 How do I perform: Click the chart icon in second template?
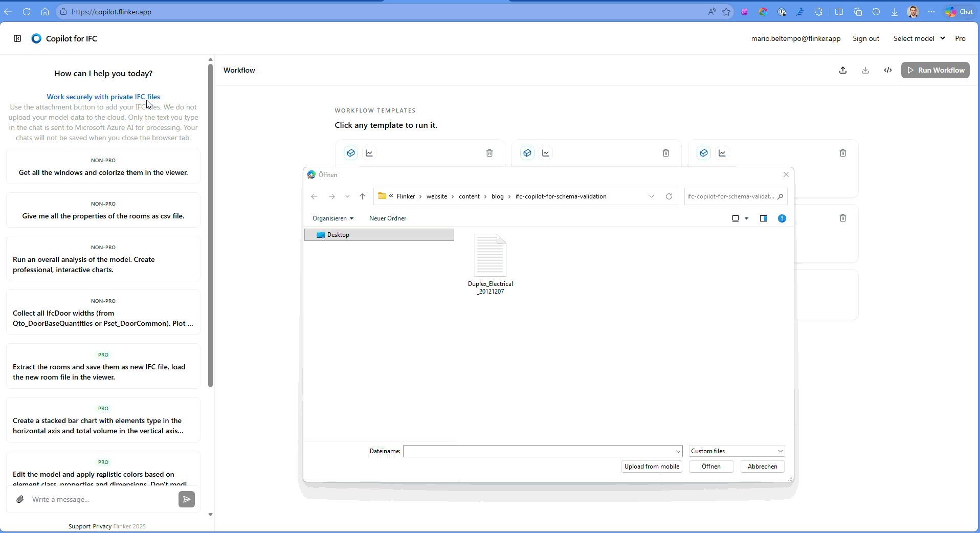tap(546, 153)
